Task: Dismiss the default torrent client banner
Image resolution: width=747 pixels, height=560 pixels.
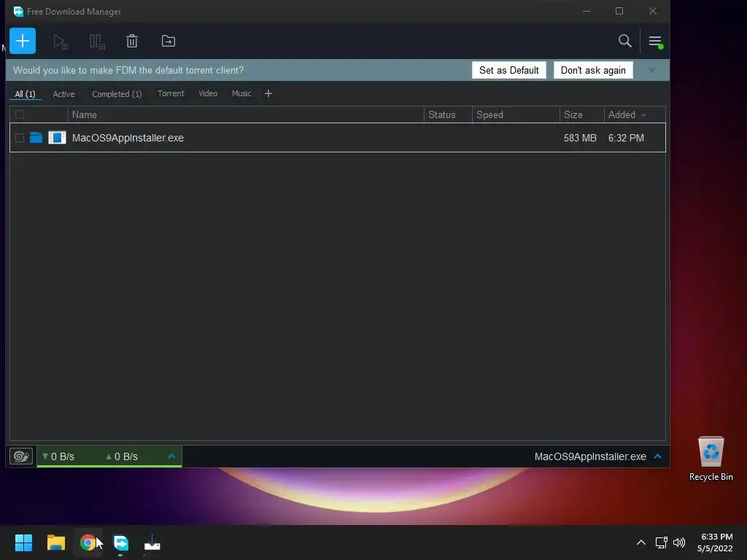Action: pyautogui.click(x=651, y=70)
